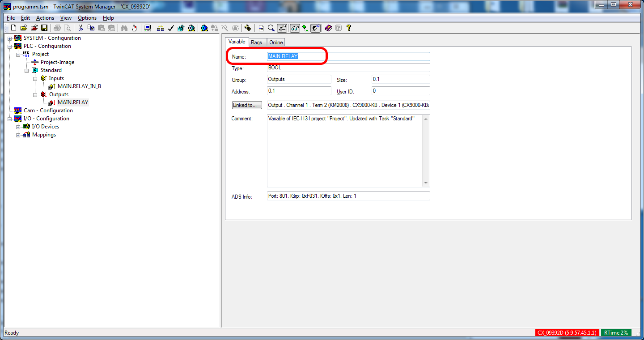Open the purple help book icon
This screenshot has width=644, height=340.
pos(328,28)
